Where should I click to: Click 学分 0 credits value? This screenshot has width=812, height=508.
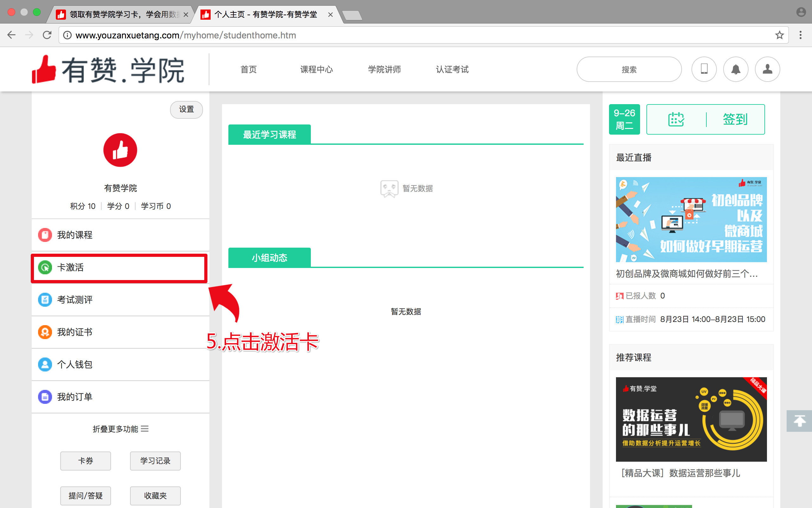(118, 206)
